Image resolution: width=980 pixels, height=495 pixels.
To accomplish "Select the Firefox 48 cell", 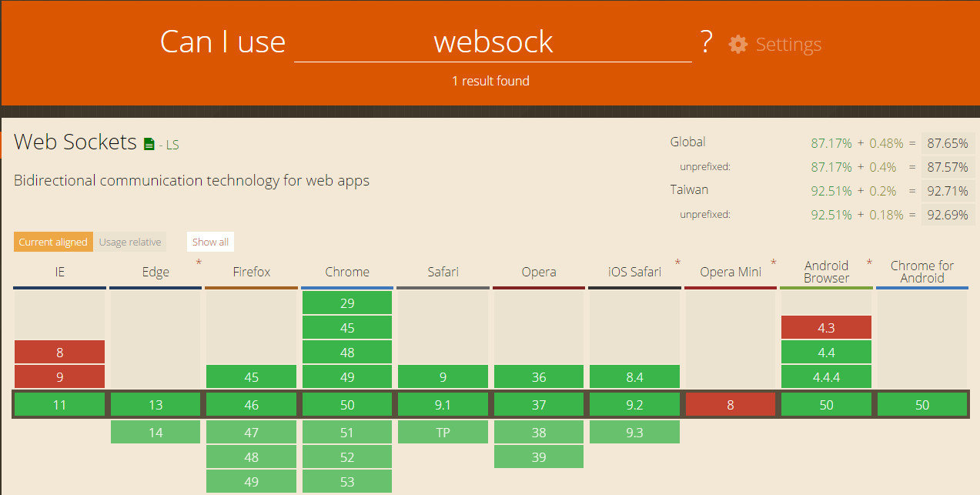I will pos(252,457).
